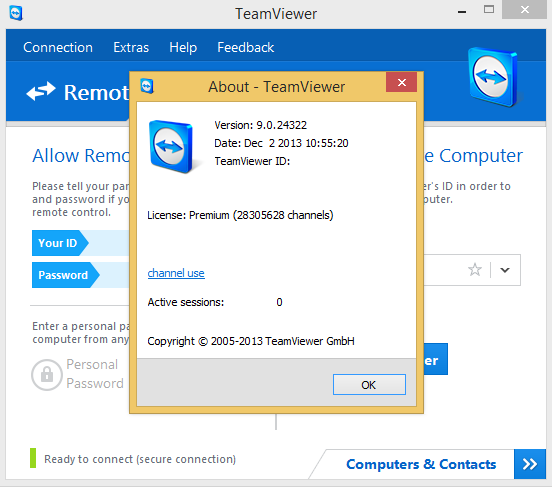This screenshot has height=487, width=552.
Task: Click the Version: 9.0.24322 text
Action: [261, 125]
